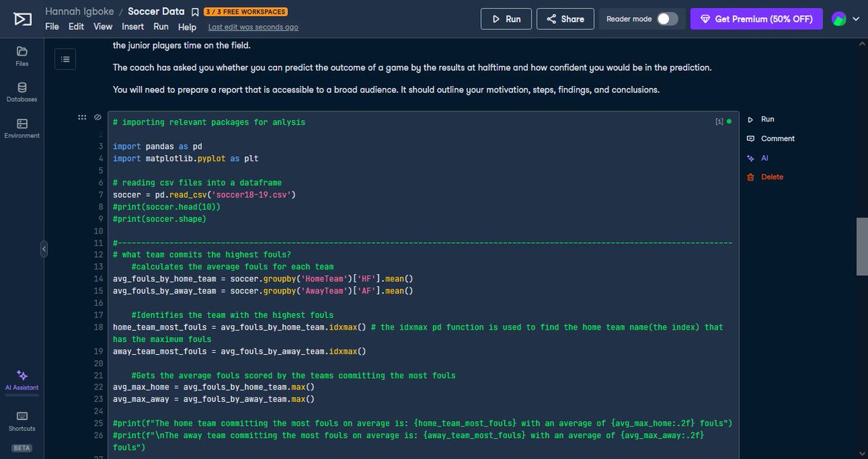This screenshot has width=868, height=459.
Task: Open the Environment sidebar panel
Action: (x=22, y=128)
